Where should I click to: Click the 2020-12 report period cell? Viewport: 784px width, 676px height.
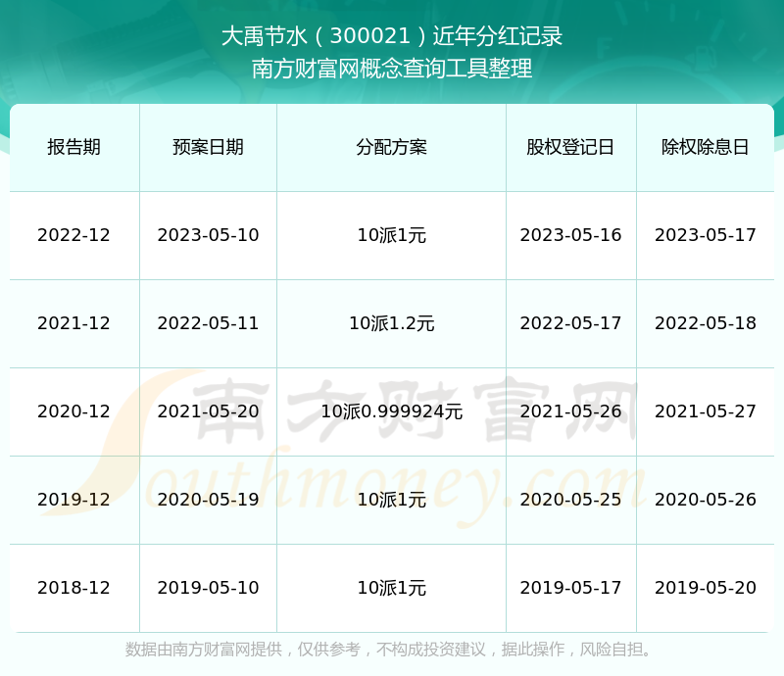pos(74,411)
